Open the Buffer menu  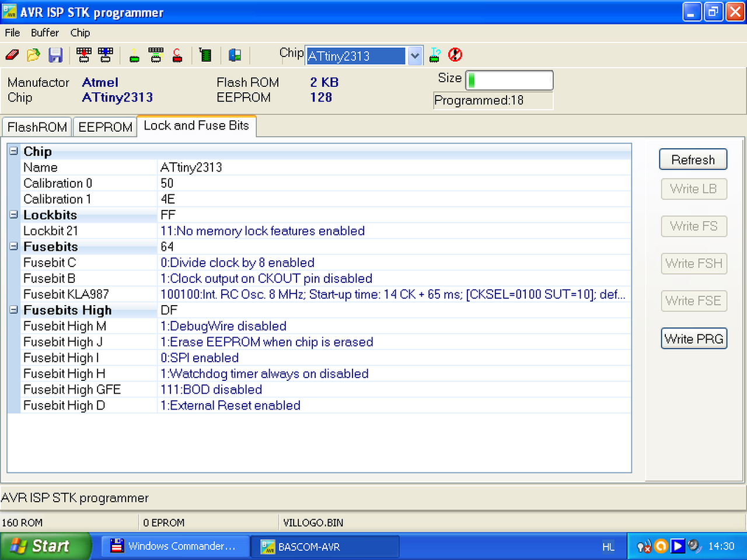pos(45,33)
